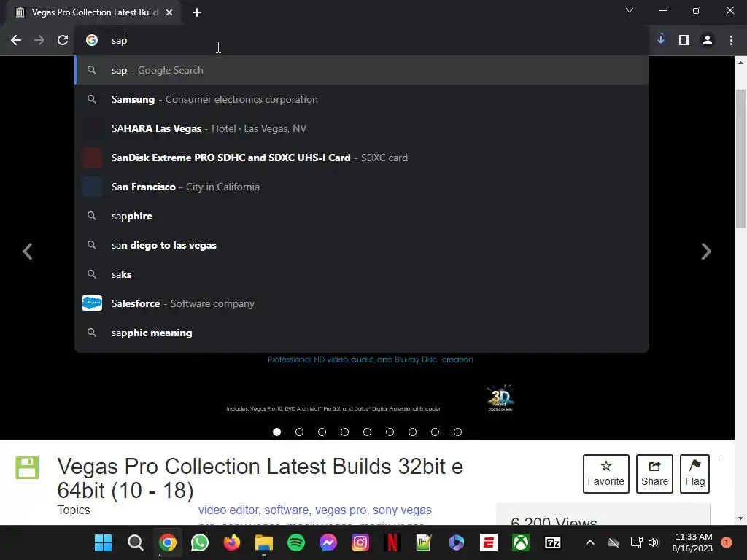
Task: Select the seventh carousel dot
Action: point(413,432)
